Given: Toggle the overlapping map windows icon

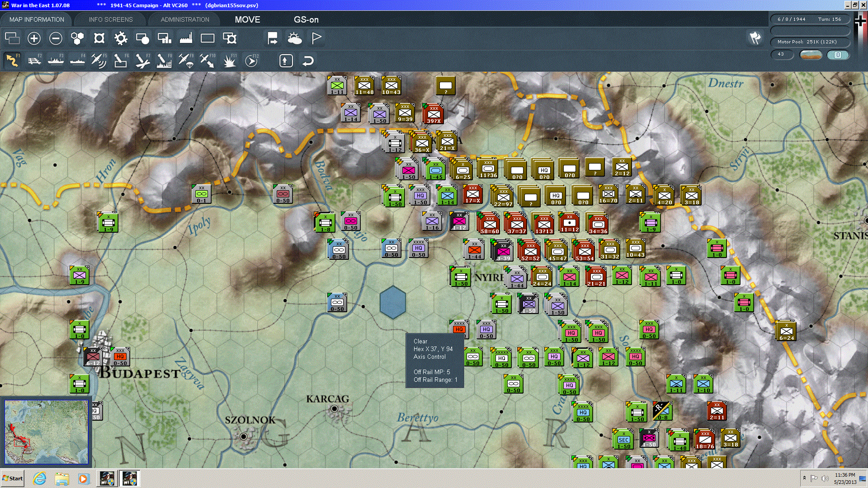Looking at the screenshot, I should 12,38.
